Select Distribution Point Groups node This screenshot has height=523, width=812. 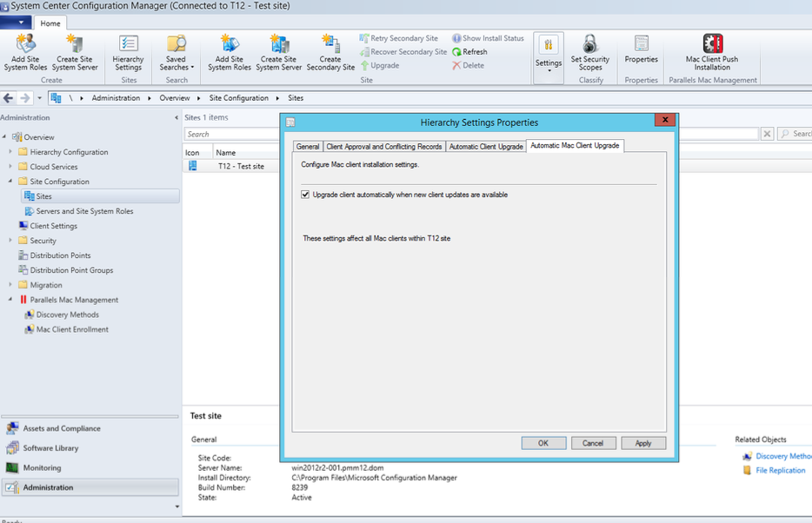pyautogui.click(x=71, y=270)
